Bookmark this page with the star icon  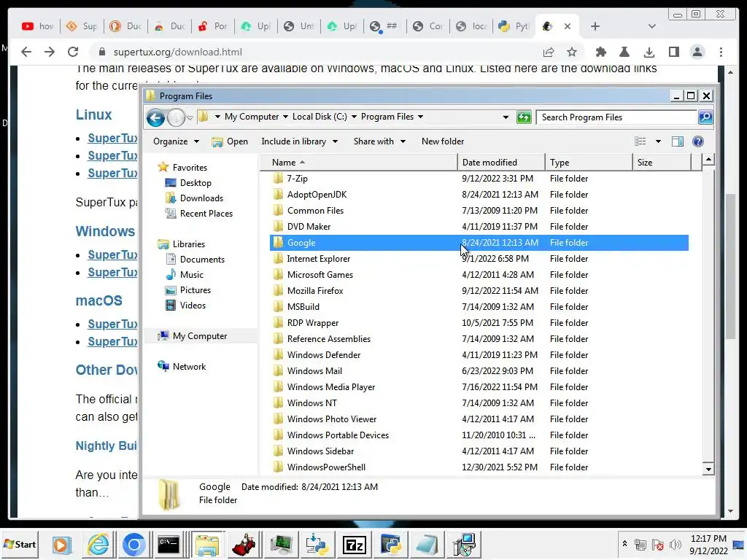[x=572, y=52]
